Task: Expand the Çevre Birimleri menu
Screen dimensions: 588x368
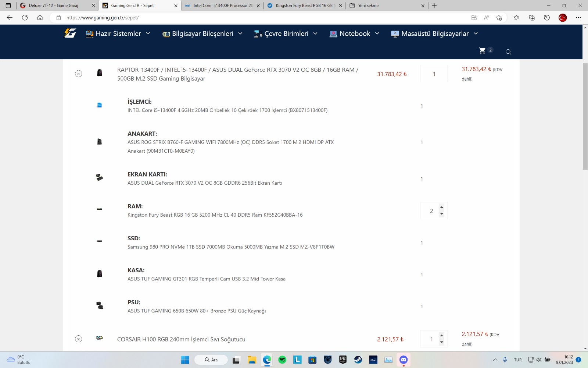Action: tap(286, 33)
